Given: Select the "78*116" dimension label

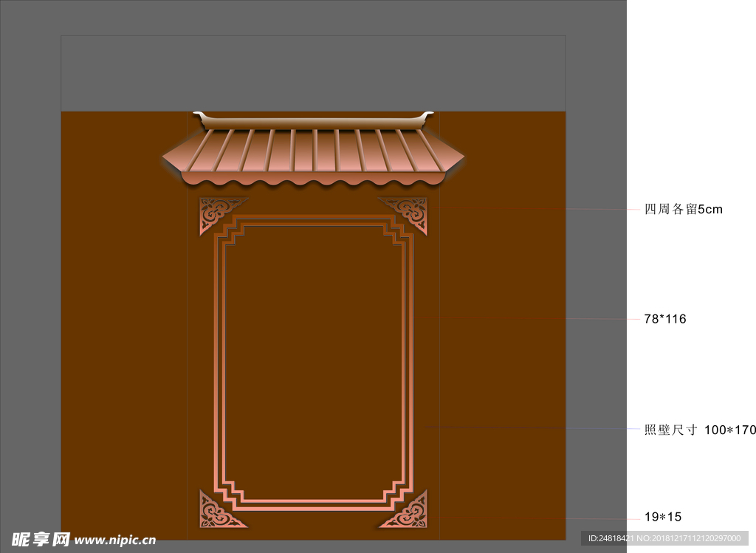Looking at the screenshot, I should pyautogui.click(x=665, y=319).
